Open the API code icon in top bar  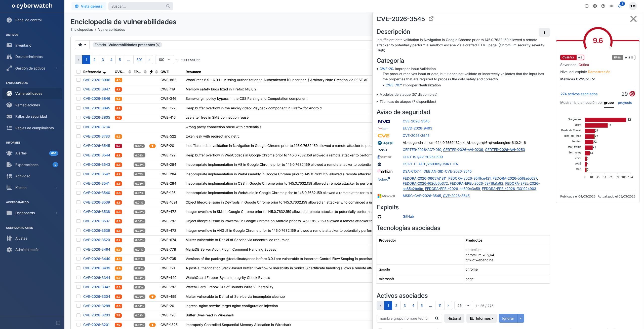612,6
